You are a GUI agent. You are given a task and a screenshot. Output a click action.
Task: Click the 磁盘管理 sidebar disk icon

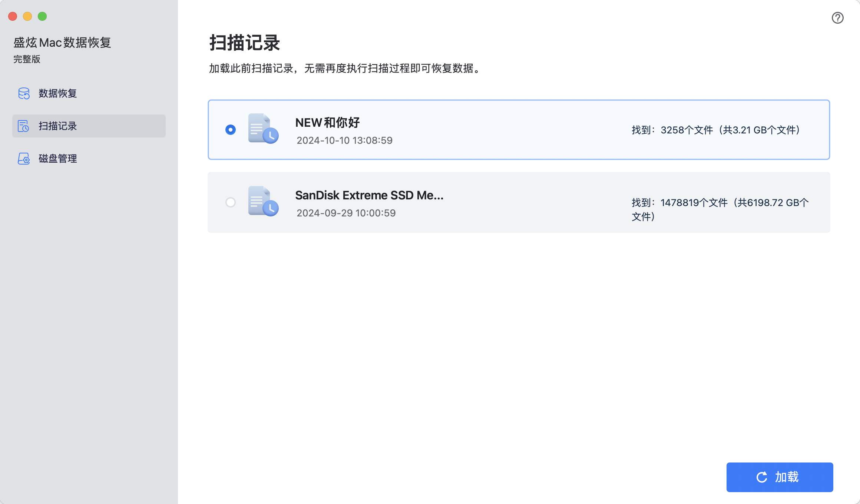point(24,159)
